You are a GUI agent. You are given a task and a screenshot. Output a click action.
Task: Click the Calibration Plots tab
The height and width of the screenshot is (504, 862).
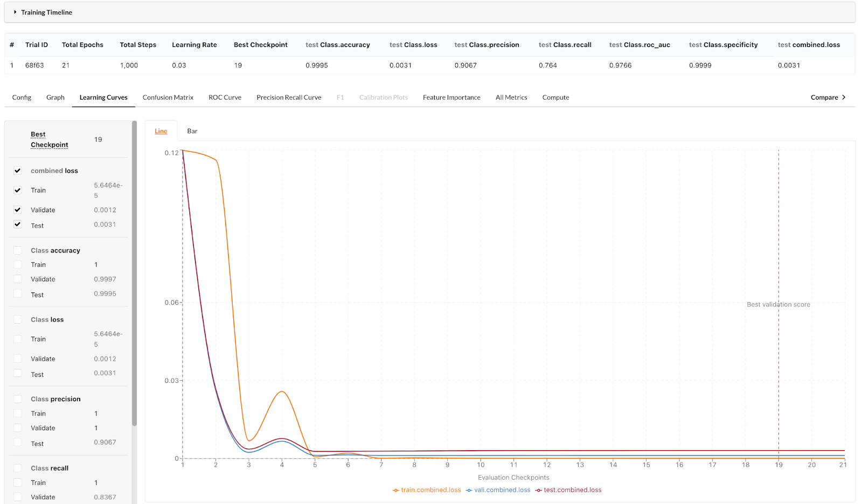(384, 97)
